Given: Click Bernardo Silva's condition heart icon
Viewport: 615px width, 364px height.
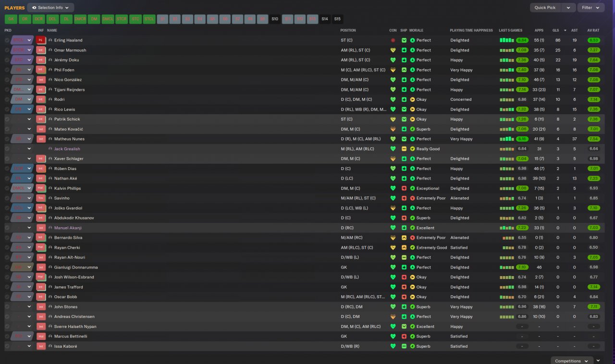Looking at the screenshot, I should point(393,238).
